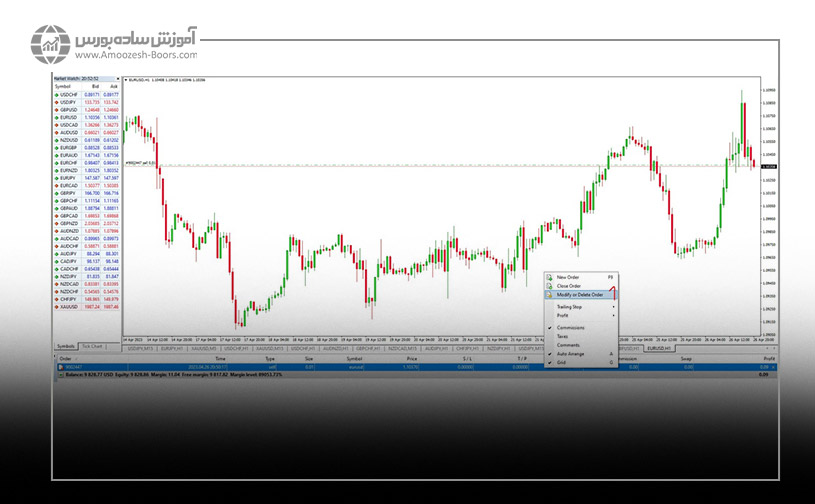
Task: Click the Symbol column header in Market Watch
Action: pyautogui.click(x=63, y=87)
